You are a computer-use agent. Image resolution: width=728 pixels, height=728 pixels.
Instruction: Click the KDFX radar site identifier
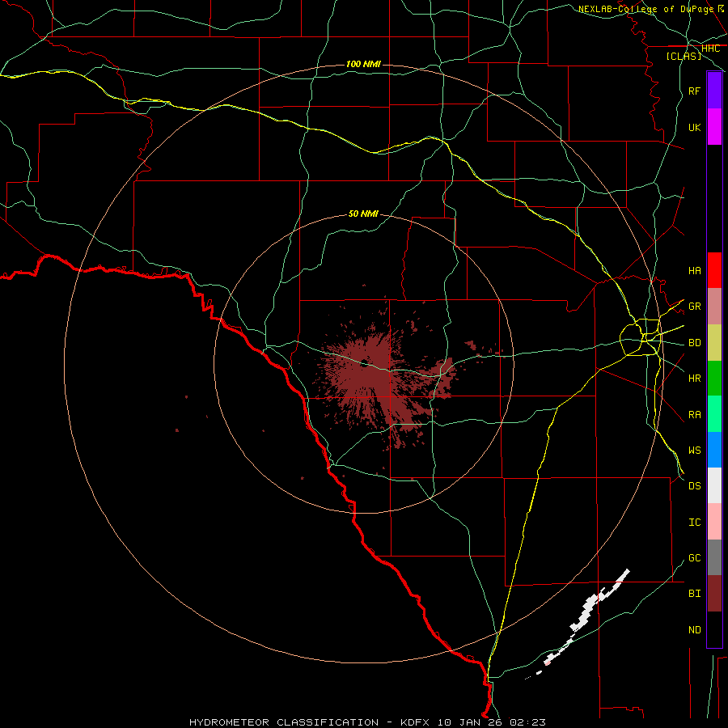(x=417, y=722)
